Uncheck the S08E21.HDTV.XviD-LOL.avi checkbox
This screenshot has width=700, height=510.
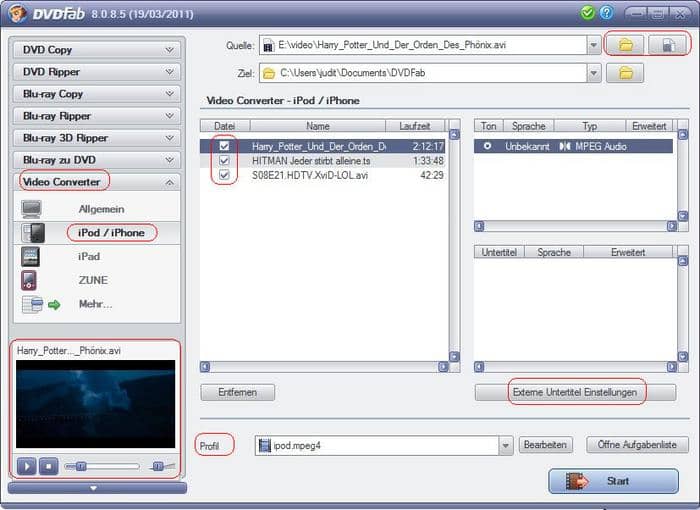coord(224,175)
